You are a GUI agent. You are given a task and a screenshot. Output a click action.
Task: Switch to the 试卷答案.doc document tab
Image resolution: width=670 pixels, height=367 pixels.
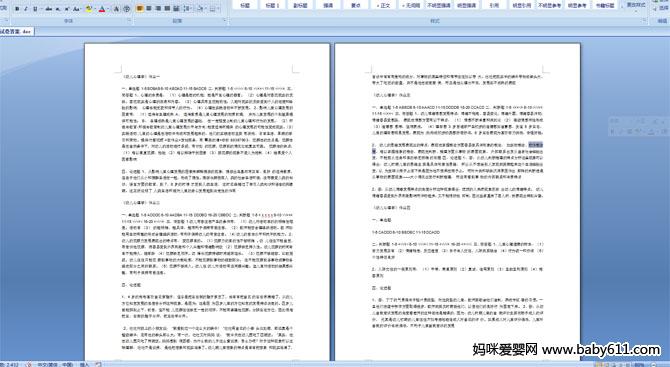click(x=16, y=31)
